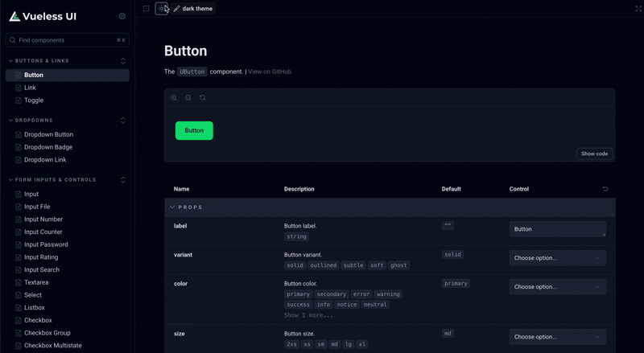Toggle the grid/outline toolbar icon

[146, 9]
